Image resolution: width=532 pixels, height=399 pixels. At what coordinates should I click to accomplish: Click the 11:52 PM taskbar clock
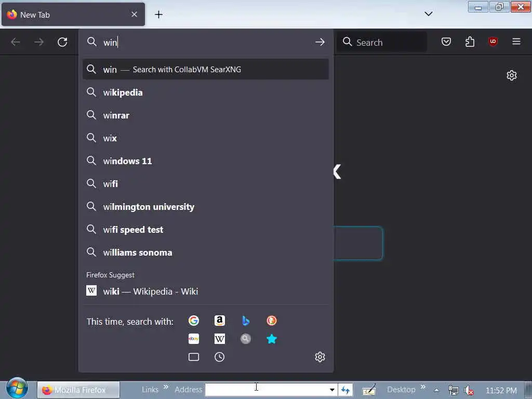pyautogui.click(x=501, y=391)
